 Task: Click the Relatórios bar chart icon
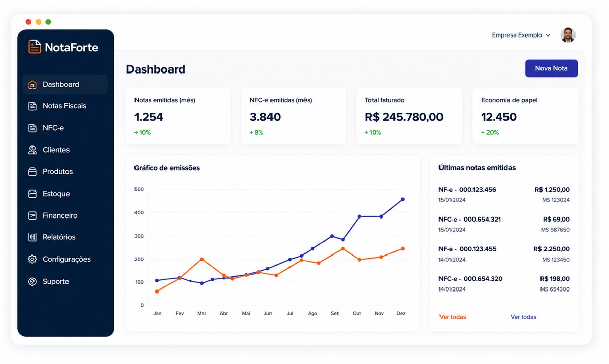coord(32,237)
